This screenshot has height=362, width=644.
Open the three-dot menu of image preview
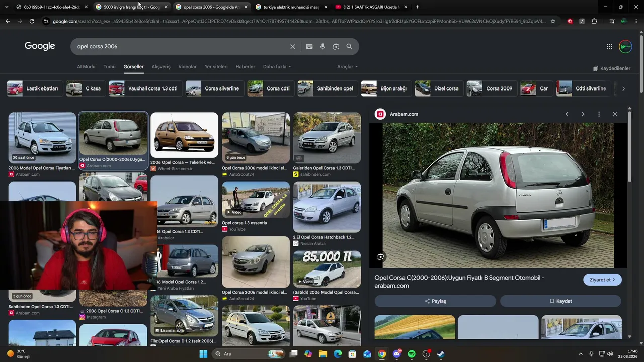click(599, 114)
